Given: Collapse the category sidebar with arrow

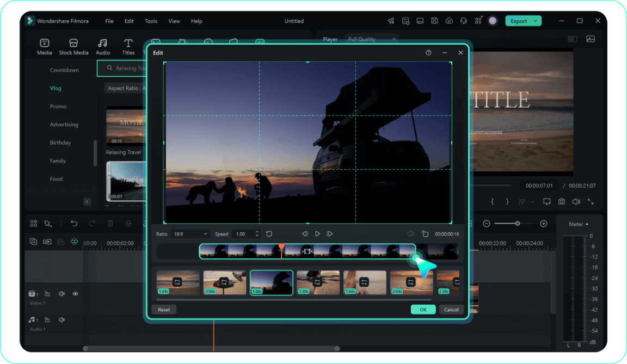Looking at the screenshot, I should tap(87, 202).
